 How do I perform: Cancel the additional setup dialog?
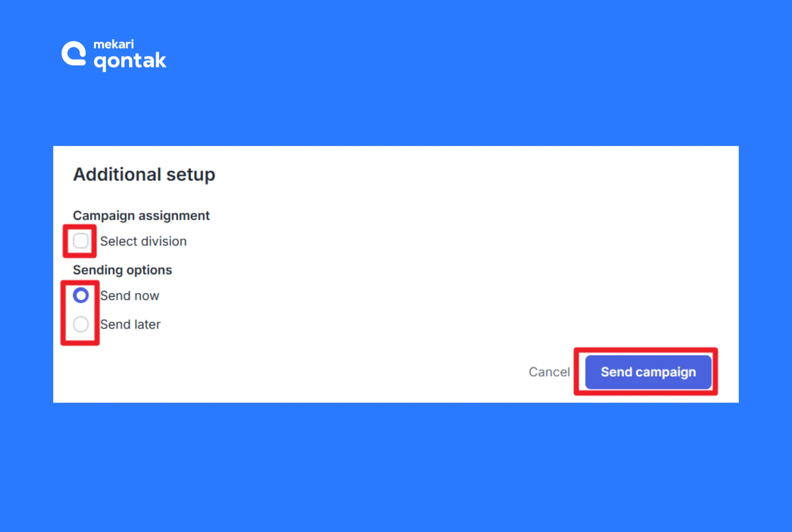549,372
